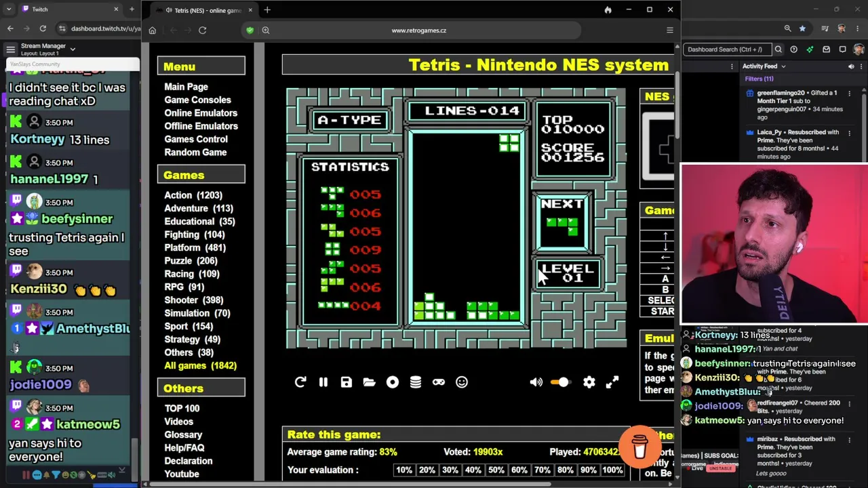Viewport: 868px width, 488px height.
Task: Save game state with floppy disk icon
Action: tap(347, 382)
